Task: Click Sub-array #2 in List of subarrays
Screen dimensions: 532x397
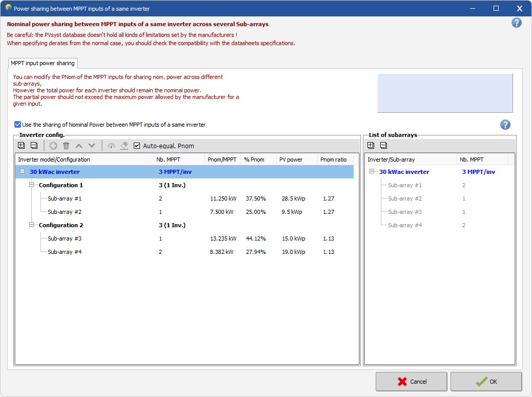Action: click(x=405, y=198)
